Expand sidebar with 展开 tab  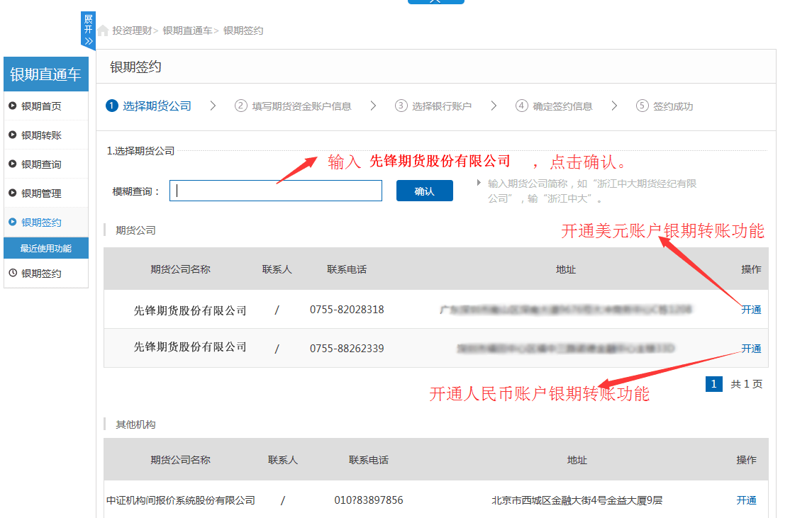[88, 30]
